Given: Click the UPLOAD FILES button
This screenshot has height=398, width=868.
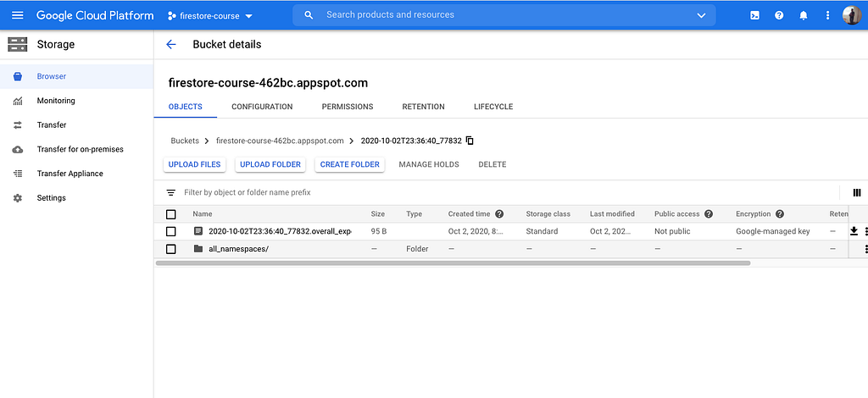Looking at the screenshot, I should [194, 164].
